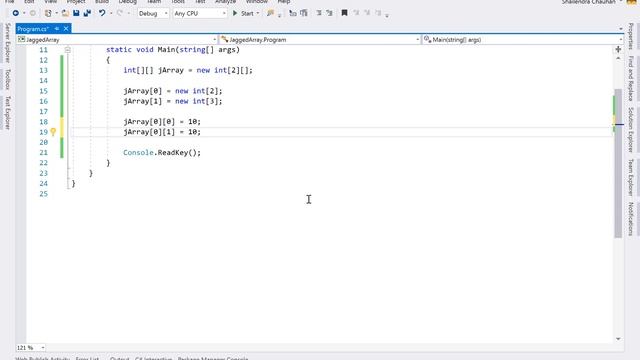Open the toolbar options overflow arrow
Viewport: 640px width, 360px height.
(x=387, y=16)
